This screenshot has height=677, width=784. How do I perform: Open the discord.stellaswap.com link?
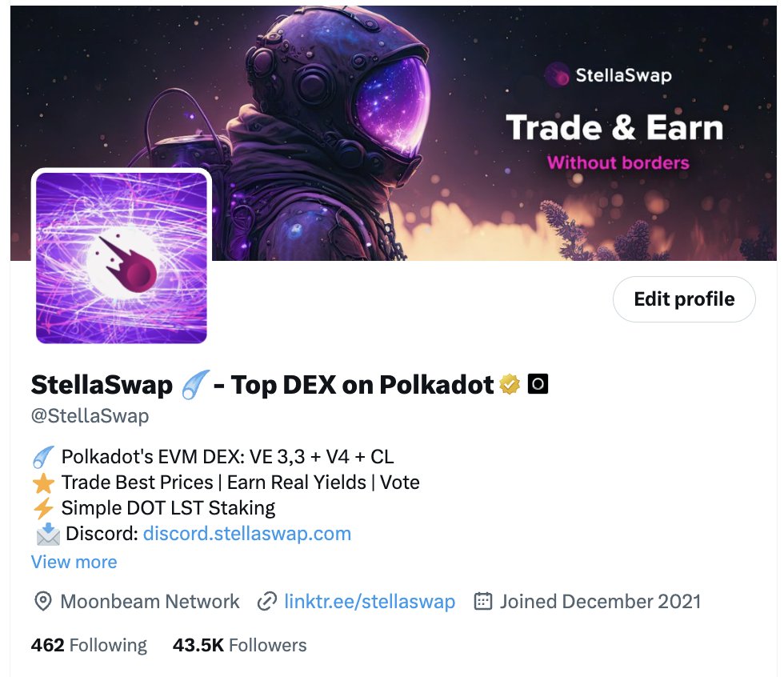pyautogui.click(x=247, y=534)
